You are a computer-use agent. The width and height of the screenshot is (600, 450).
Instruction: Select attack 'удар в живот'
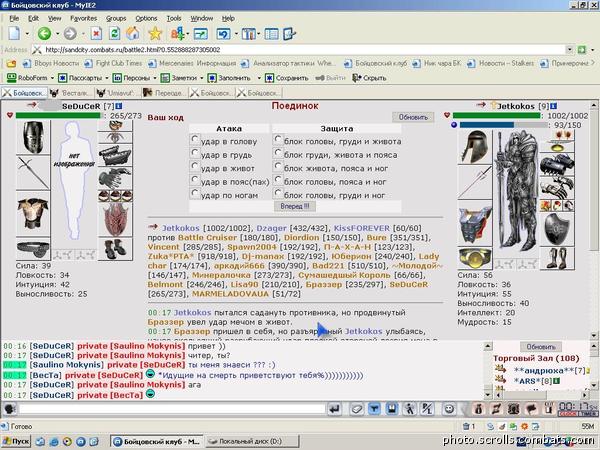[195, 166]
